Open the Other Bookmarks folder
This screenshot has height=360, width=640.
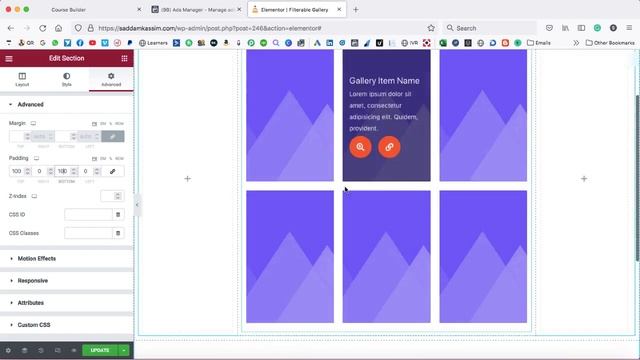coord(610,42)
